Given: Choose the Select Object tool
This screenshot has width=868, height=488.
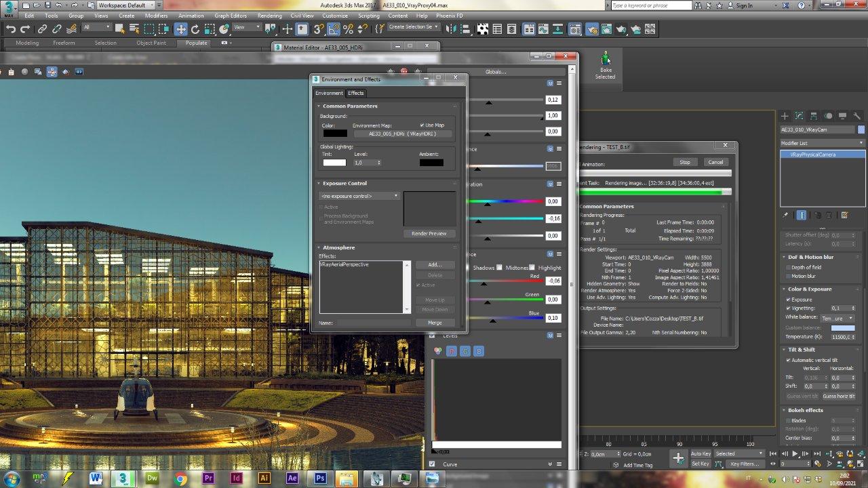Looking at the screenshot, I should 119,29.
